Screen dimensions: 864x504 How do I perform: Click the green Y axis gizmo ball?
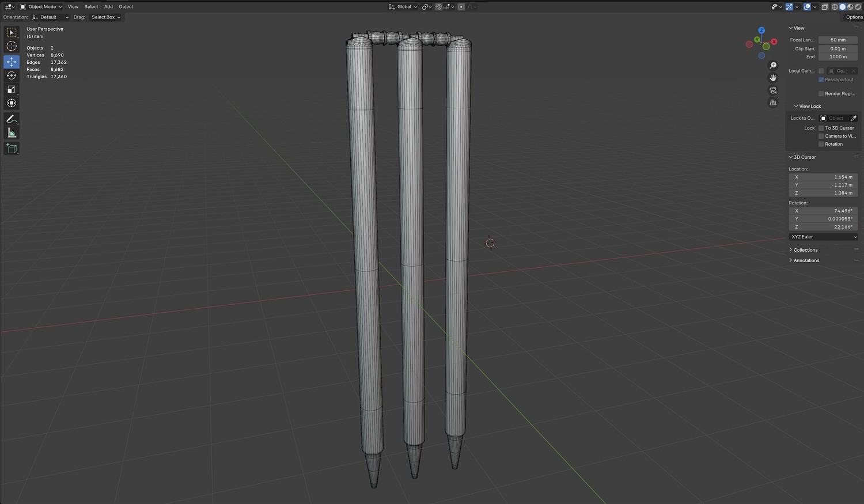click(x=757, y=40)
